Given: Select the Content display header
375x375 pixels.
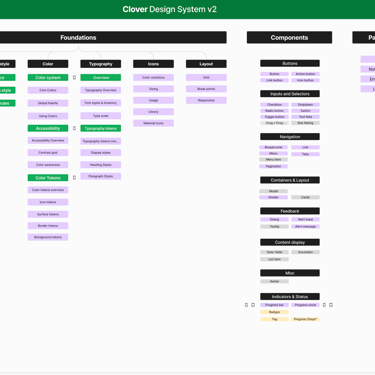Looking at the screenshot, I should coord(290,242).
